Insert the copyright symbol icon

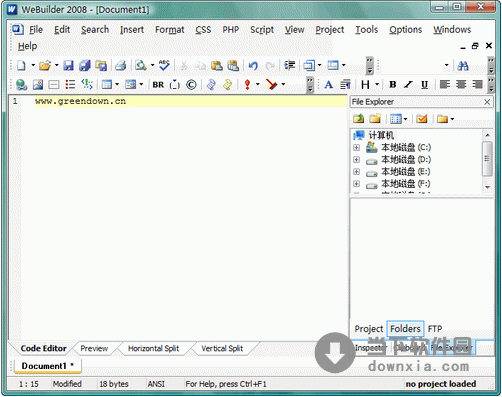[x=191, y=85]
